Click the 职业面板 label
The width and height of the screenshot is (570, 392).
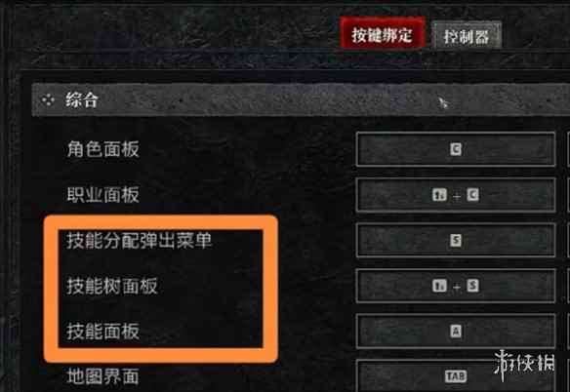[102, 195]
